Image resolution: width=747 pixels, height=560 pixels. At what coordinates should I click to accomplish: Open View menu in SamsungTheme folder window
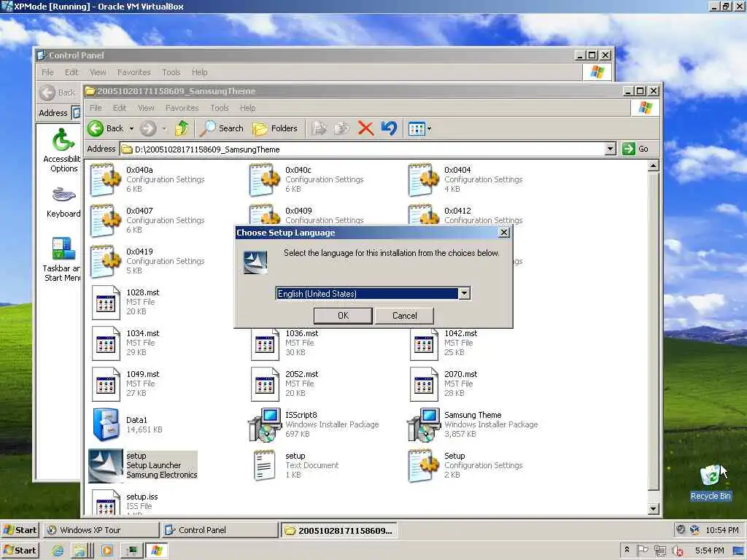click(146, 108)
